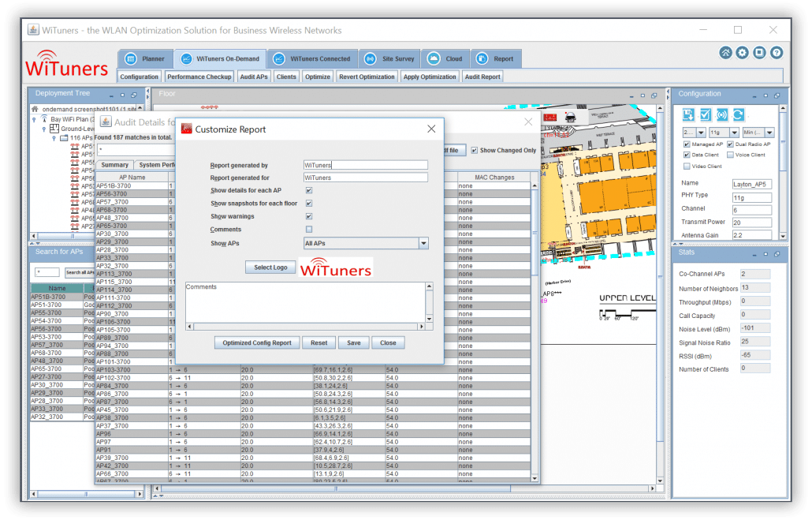Click the antenna icon beside Bay WiFi Plan
Image resolution: width=812 pixels, height=520 pixels.
click(x=44, y=118)
